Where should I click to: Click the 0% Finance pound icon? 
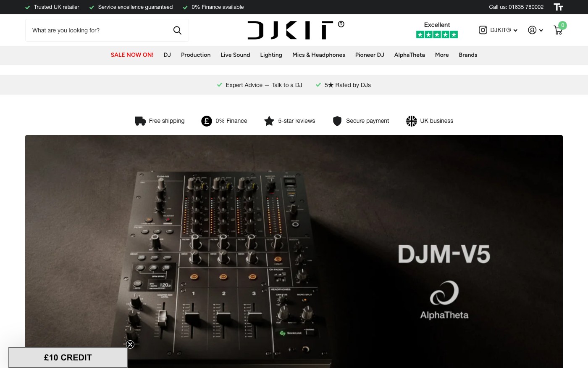207,121
